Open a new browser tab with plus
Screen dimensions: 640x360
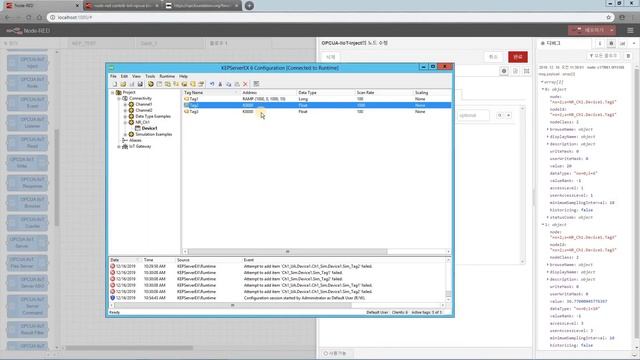point(249,6)
